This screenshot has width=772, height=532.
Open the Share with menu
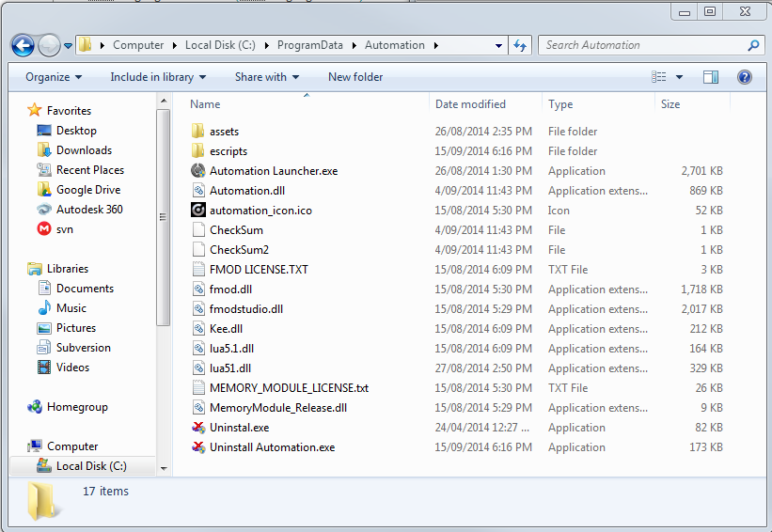(267, 77)
